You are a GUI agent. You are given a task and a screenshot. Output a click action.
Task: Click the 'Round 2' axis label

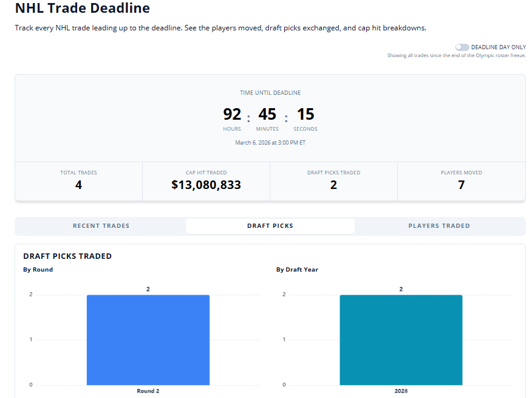coord(148,391)
